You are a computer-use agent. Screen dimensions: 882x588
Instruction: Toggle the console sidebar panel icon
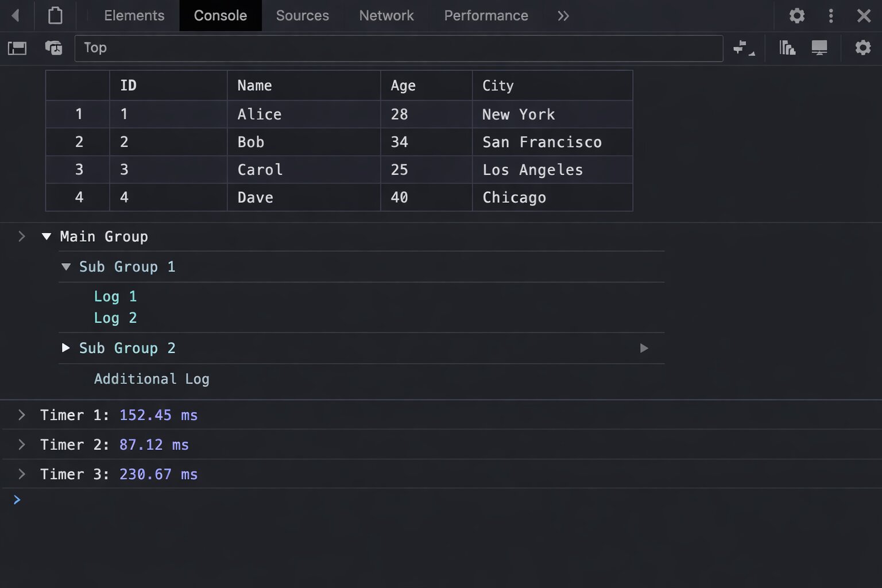coord(17,48)
